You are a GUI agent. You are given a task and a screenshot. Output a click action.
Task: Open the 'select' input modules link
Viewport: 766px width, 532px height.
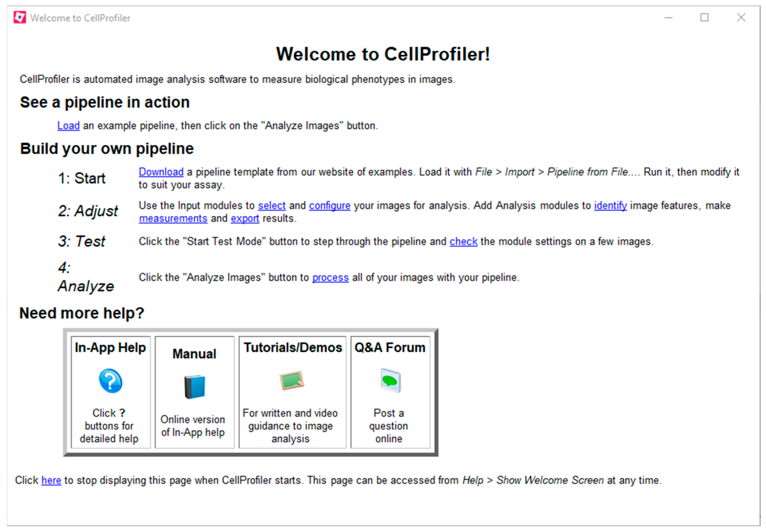click(271, 206)
